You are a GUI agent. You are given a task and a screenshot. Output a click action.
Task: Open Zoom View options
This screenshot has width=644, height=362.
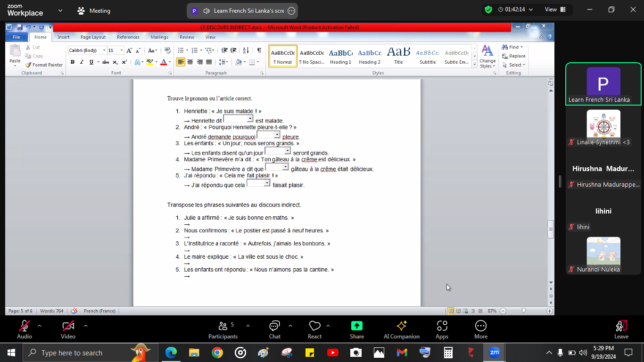coord(555,9)
